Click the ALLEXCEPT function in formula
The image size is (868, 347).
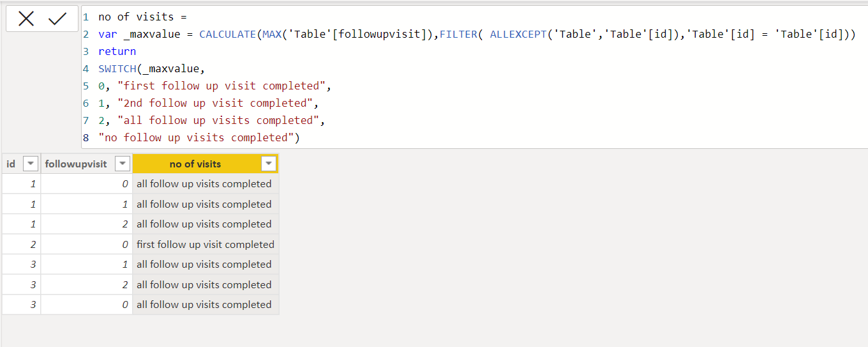(518, 34)
